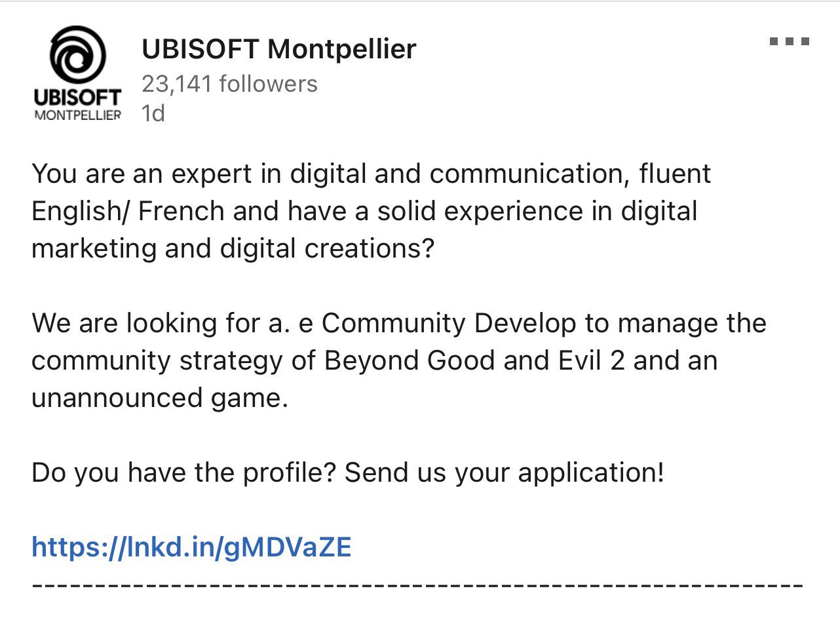Click the 1d post timestamp
The image size is (840, 620).
point(153,113)
